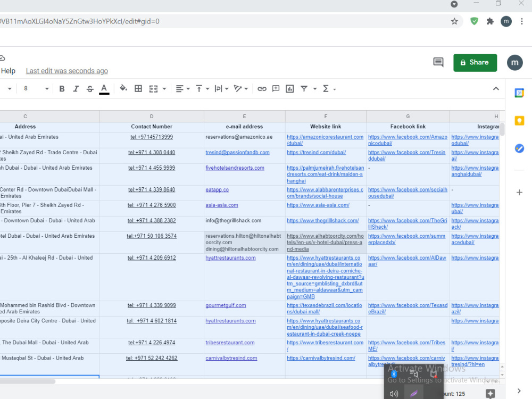This screenshot has width=532, height=399.
Task: Click the 'e-mail address' header cell
Action: [244, 127]
